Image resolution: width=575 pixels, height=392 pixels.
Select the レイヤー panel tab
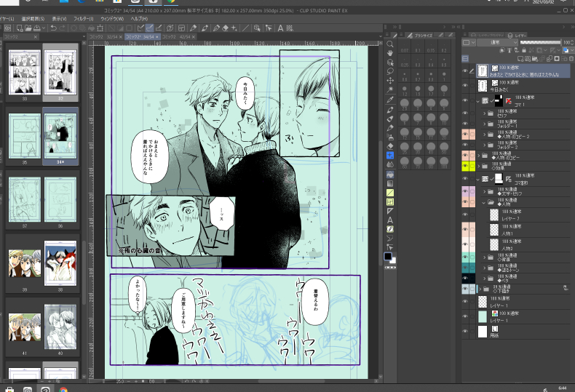pos(517,36)
